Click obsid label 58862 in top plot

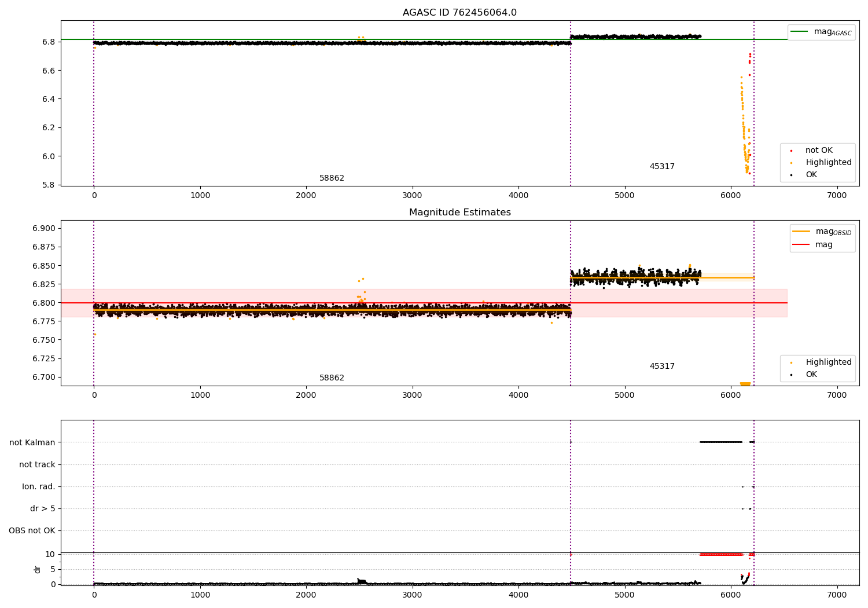pyautogui.click(x=332, y=178)
